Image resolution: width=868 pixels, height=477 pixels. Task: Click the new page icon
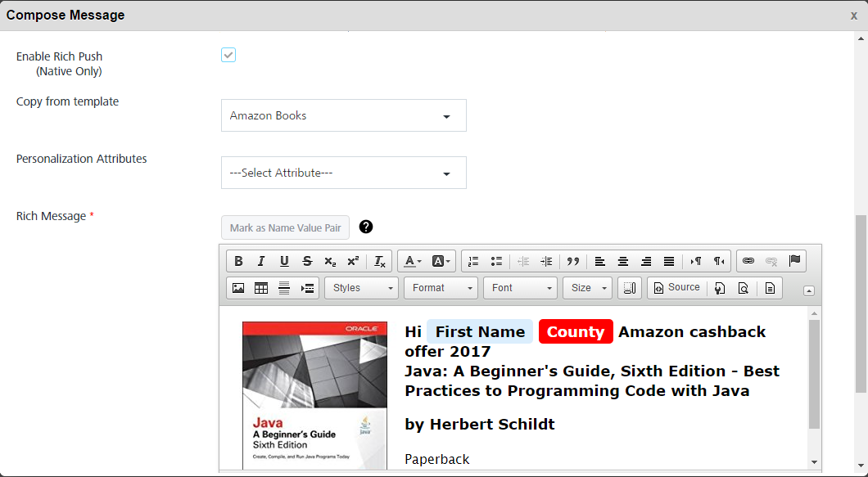[770, 288]
